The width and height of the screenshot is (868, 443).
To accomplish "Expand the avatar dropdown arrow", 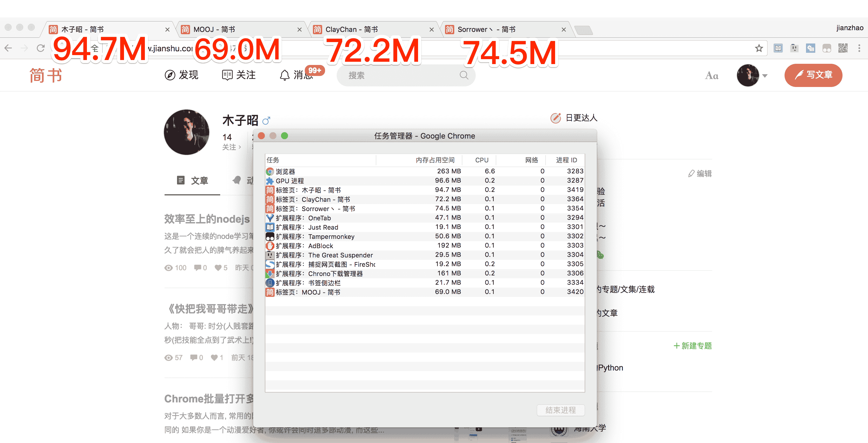I will coord(765,76).
